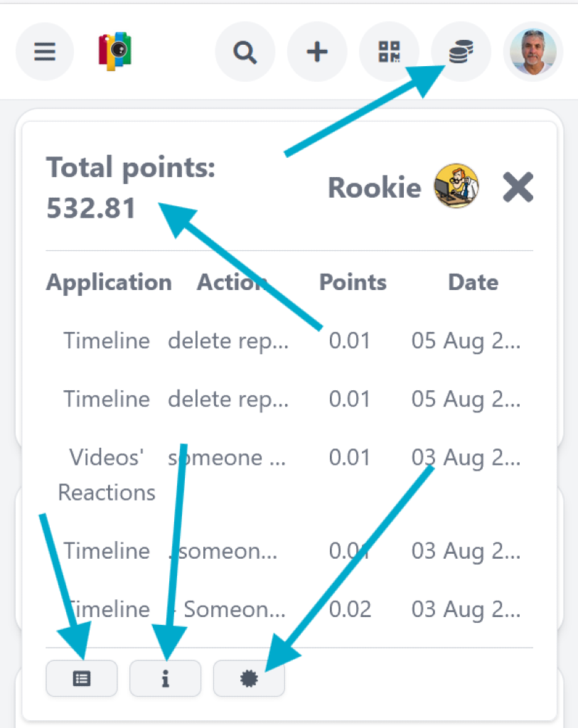Click the Points column header
Image resolution: width=578 pixels, height=728 pixels.
pos(353,282)
